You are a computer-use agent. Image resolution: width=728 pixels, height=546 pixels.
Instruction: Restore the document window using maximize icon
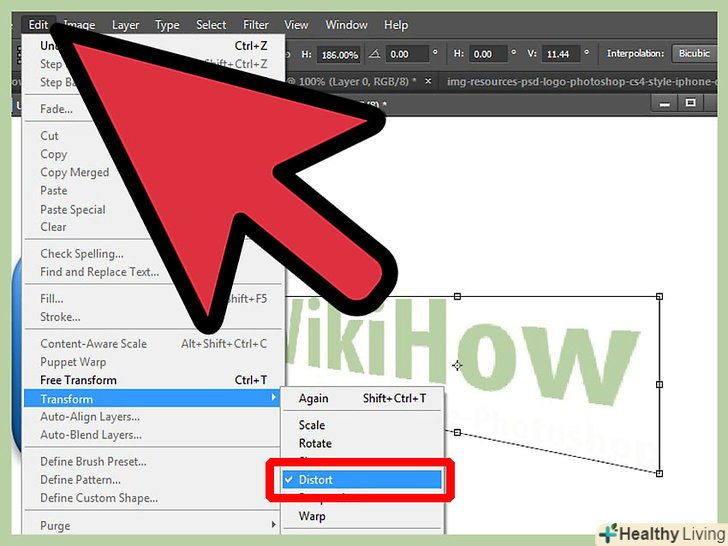[690, 103]
